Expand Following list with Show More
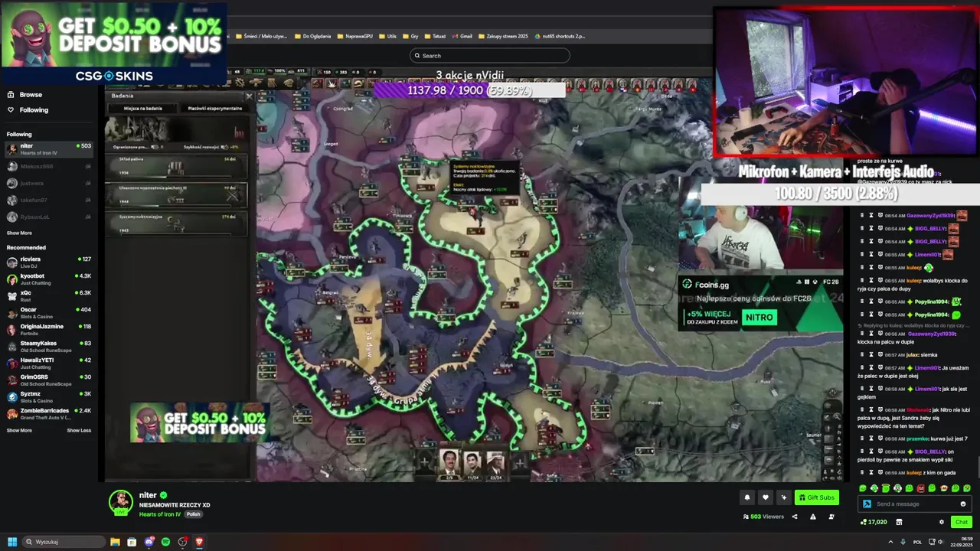Viewport: 980px width, 551px height. (x=19, y=233)
